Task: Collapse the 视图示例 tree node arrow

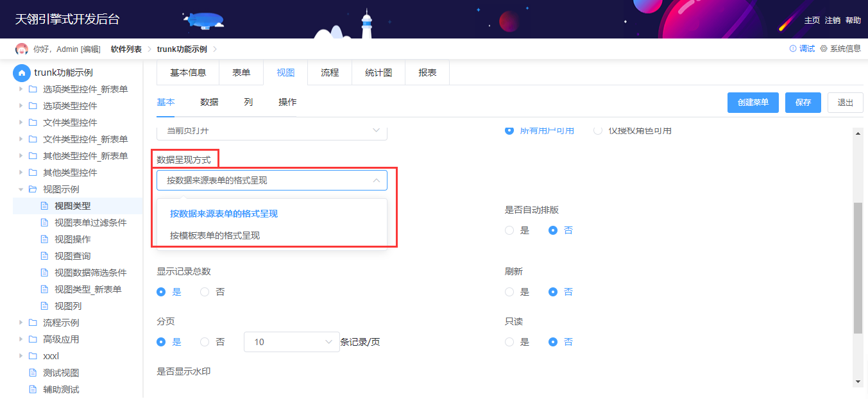Action: (x=21, y=189)
